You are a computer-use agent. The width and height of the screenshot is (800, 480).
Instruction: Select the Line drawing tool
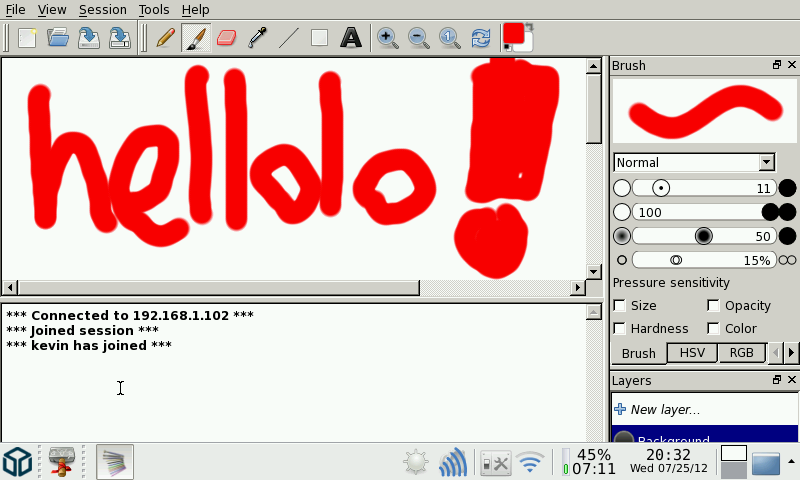(288, 38)
